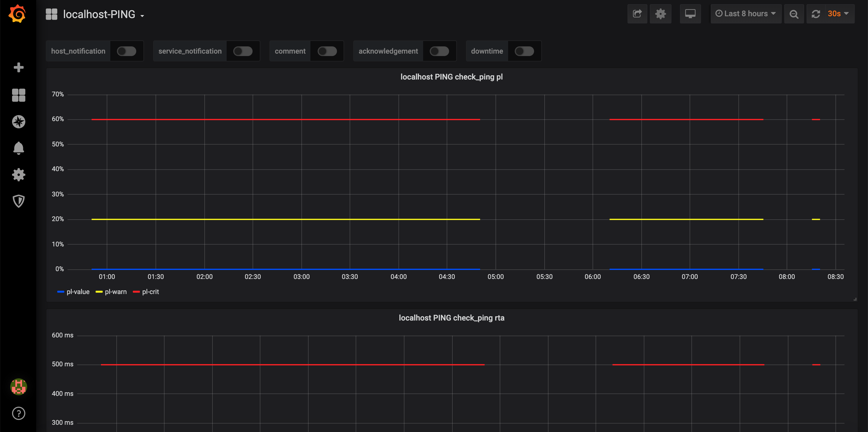The height and width of the screenshot is (432, 868).
Task: Open the Explore compass icon
Action: [18, 121]
